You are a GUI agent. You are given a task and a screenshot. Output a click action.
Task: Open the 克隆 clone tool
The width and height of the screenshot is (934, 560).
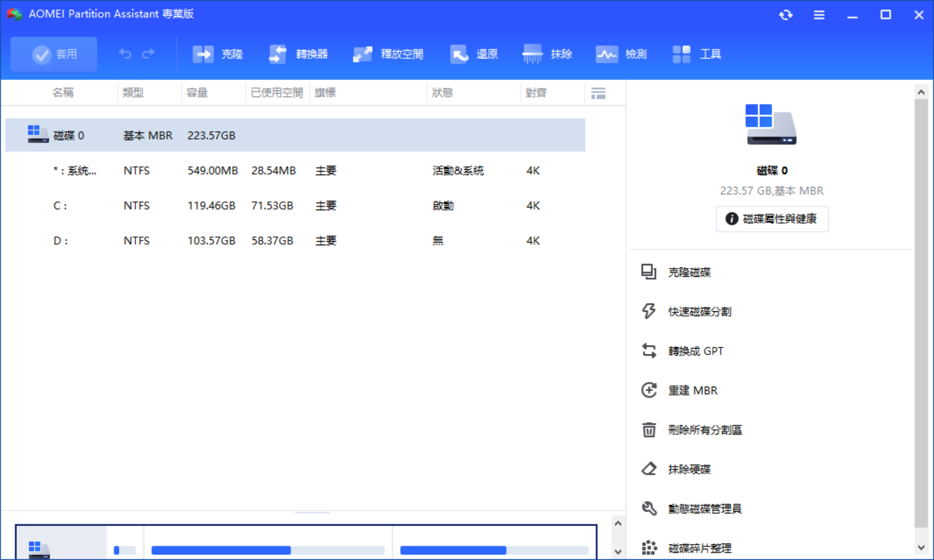(217, 54)
